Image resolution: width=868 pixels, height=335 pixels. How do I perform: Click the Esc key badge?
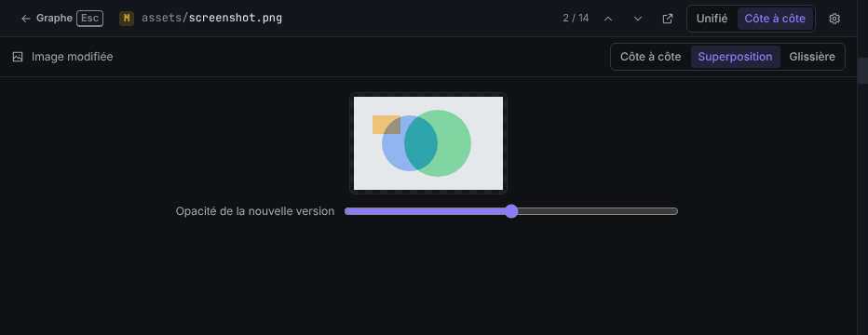pos(89,19)
